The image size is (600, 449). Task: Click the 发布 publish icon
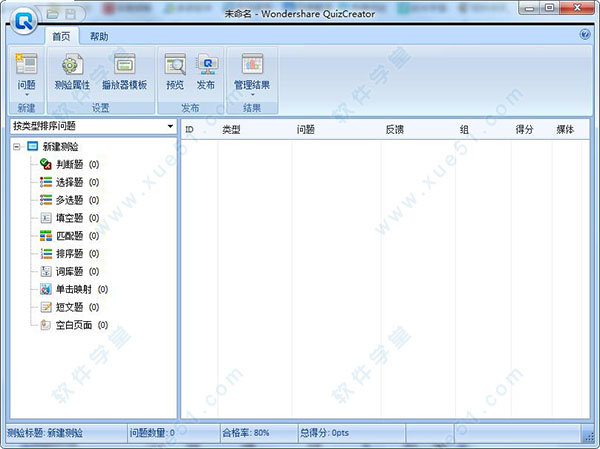pyautogui.click(x=207, y=64)
